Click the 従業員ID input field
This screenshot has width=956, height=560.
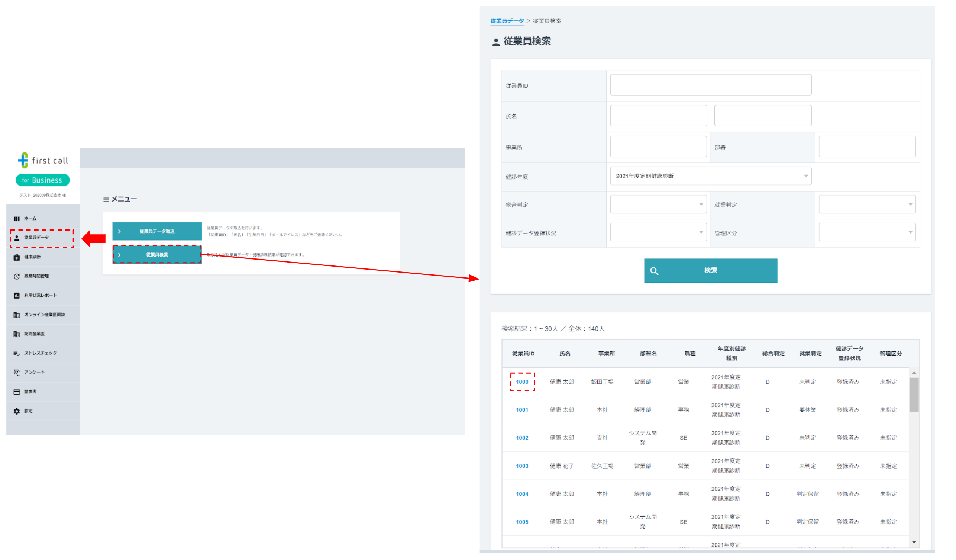(x=711, y=85)
